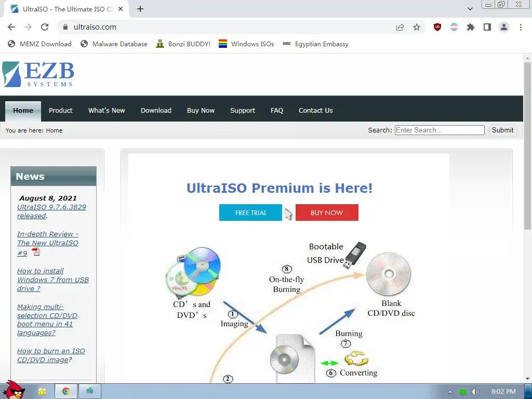Open the What's New menu item
The image size is (532, 399).
(107, 111)
